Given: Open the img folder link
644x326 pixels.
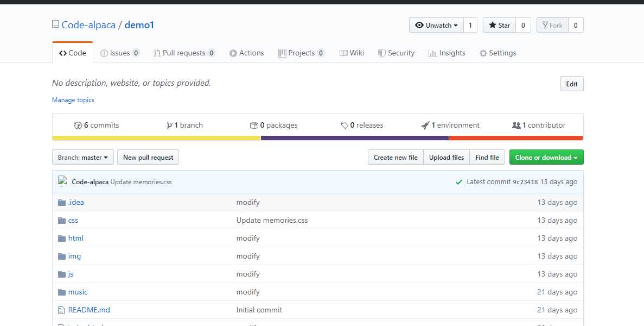Looking at the screenshot, I should coord(74,256).
